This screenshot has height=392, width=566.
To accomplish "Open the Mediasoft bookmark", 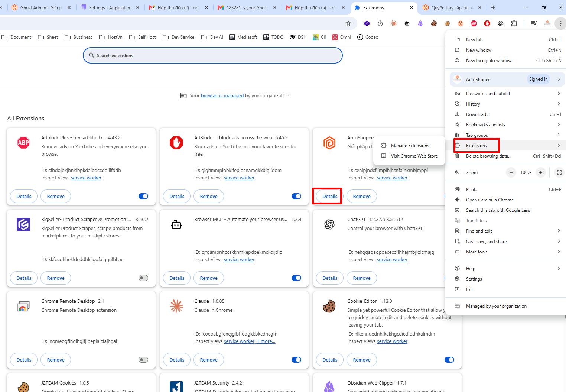I will [243, 37].
